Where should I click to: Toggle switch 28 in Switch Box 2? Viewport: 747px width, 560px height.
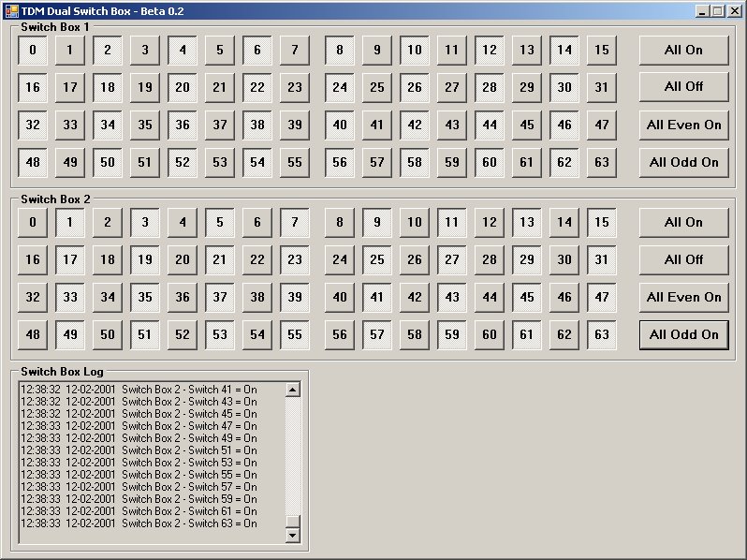point(490,259)
